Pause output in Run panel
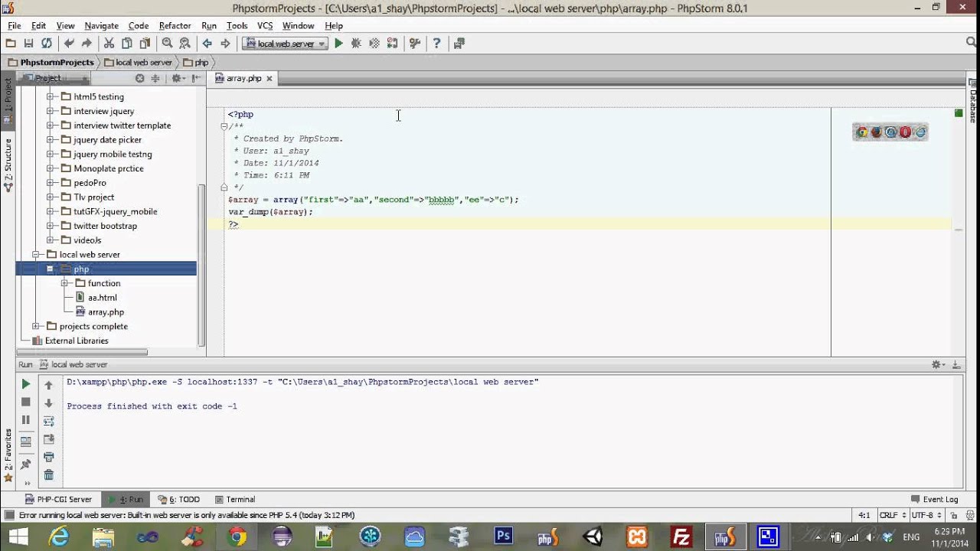The height and width of the screenshot is (551, 980). coord(25,419)
